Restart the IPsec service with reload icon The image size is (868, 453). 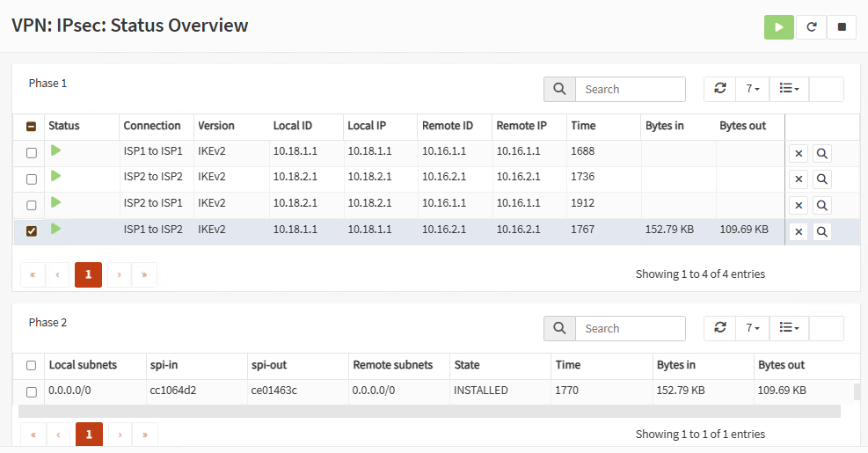point(811,27)
